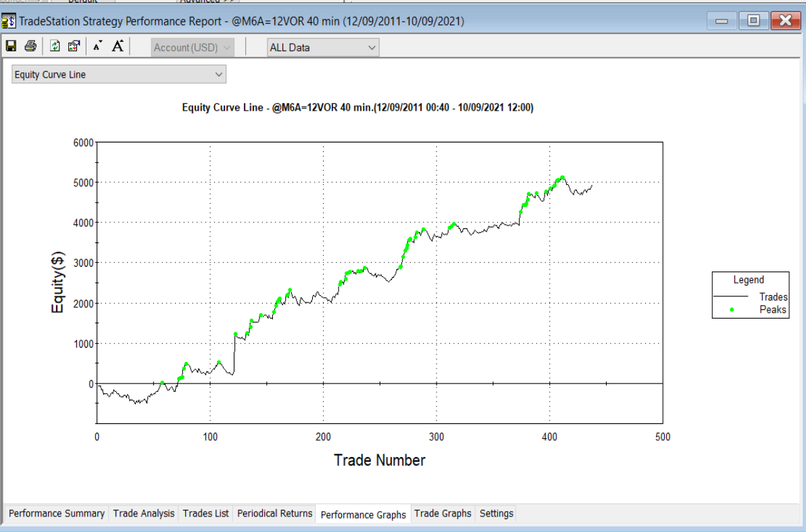Decrease font size with small A icon
806x532 pixels.
point(97,46)
